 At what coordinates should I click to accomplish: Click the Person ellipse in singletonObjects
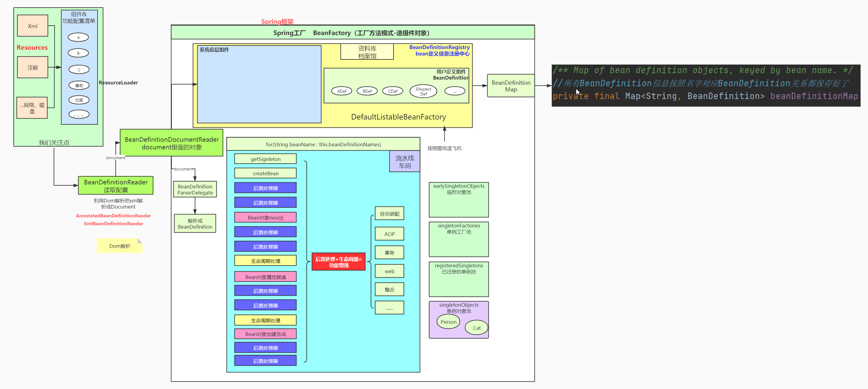[x=448, y=322]
